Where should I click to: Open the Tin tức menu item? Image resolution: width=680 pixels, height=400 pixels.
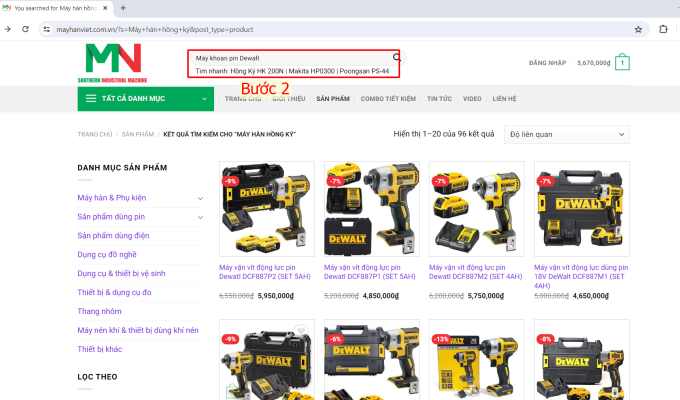point(439,99)
